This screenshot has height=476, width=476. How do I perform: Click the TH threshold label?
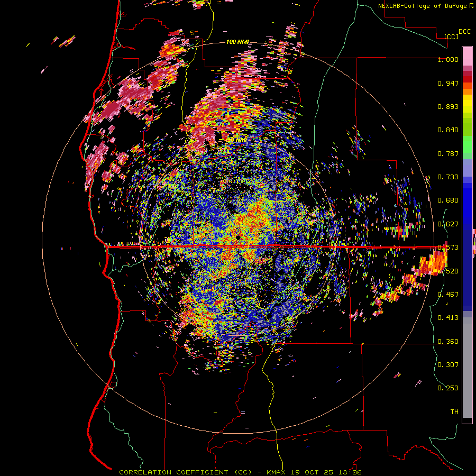pyautogui.click(x=454, y=411)
